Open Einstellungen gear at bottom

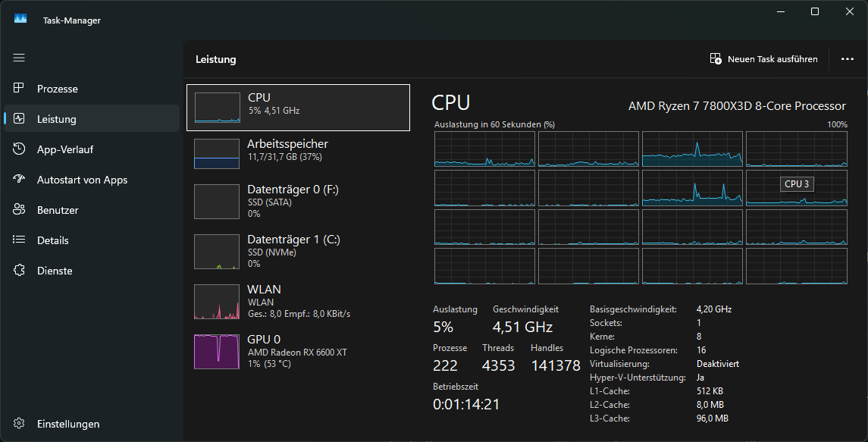[x=20, y=424]
